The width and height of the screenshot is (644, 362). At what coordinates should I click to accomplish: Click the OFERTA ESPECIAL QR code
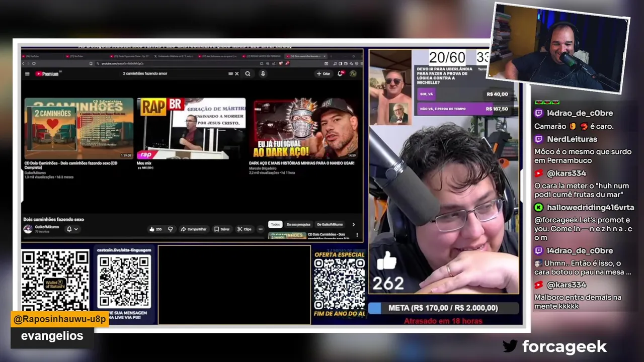click(339, 285)
